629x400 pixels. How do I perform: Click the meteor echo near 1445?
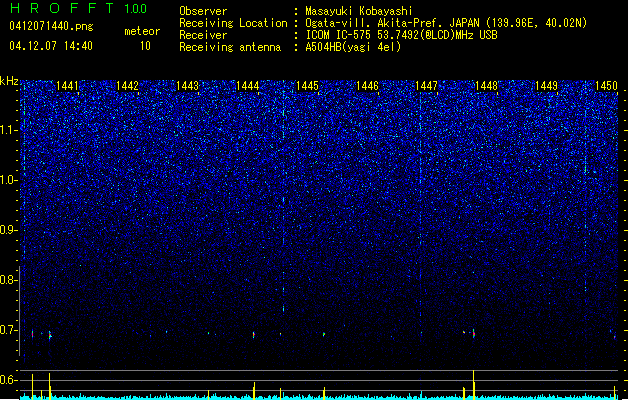coord(324,334)
